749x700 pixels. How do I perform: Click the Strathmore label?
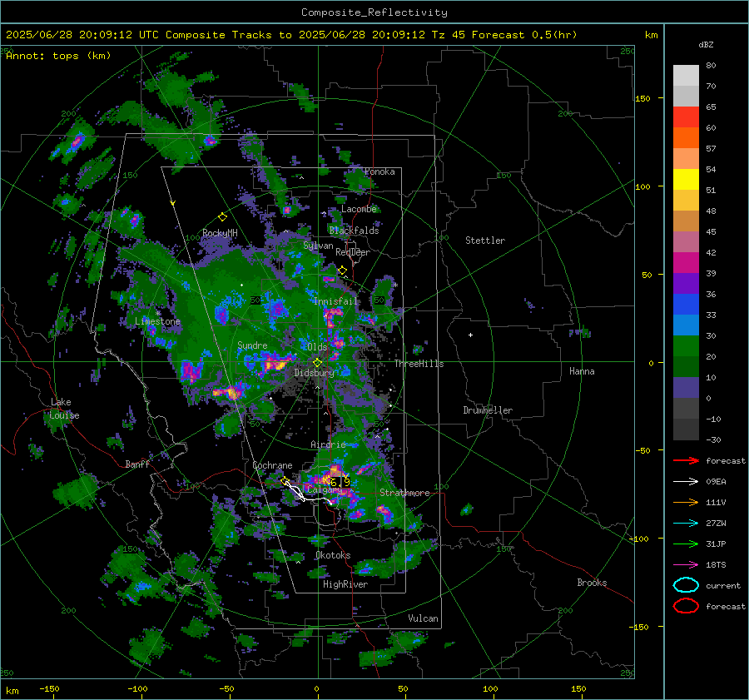click(404, 493)
